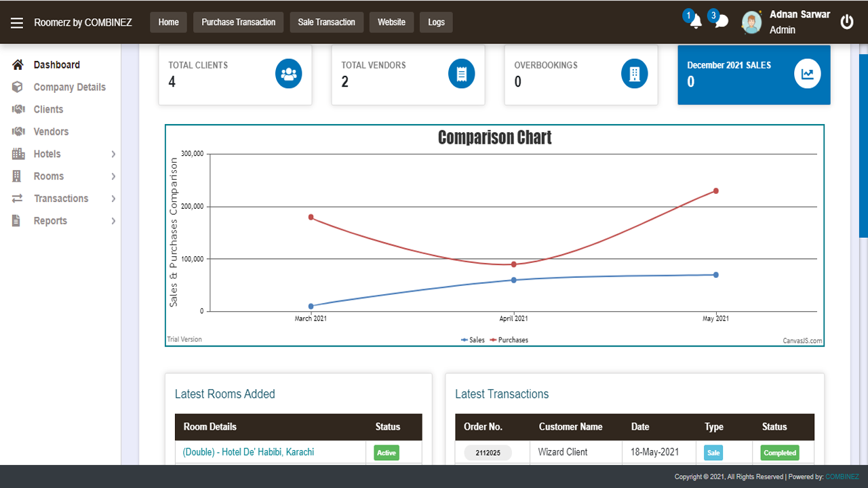Expand the Hotels sidebar menu
Screen dimensions: 868x488
64,154
